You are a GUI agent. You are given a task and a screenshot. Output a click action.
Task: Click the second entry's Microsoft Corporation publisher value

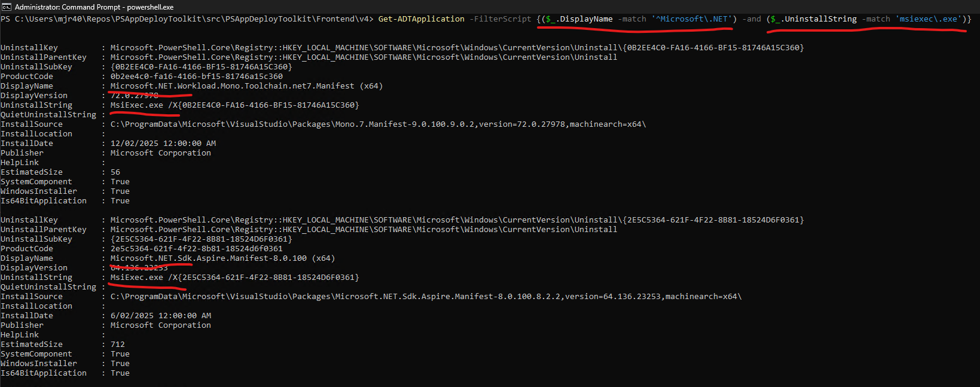click(x=161, y=325)
